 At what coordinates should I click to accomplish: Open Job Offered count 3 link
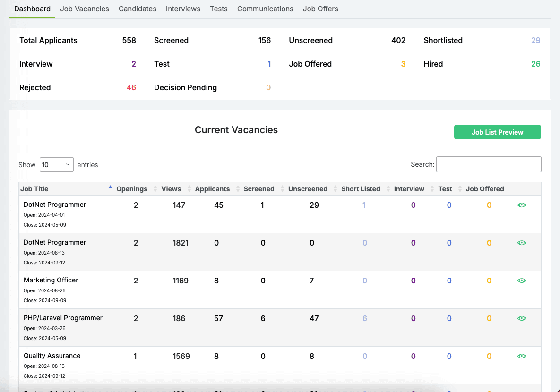(403, 64)
